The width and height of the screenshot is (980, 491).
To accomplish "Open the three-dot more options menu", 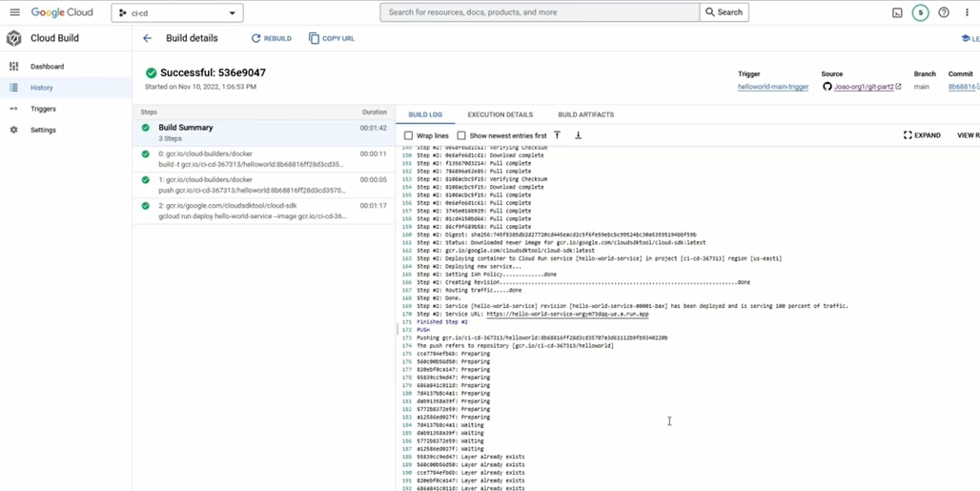I will pos(967,12).
